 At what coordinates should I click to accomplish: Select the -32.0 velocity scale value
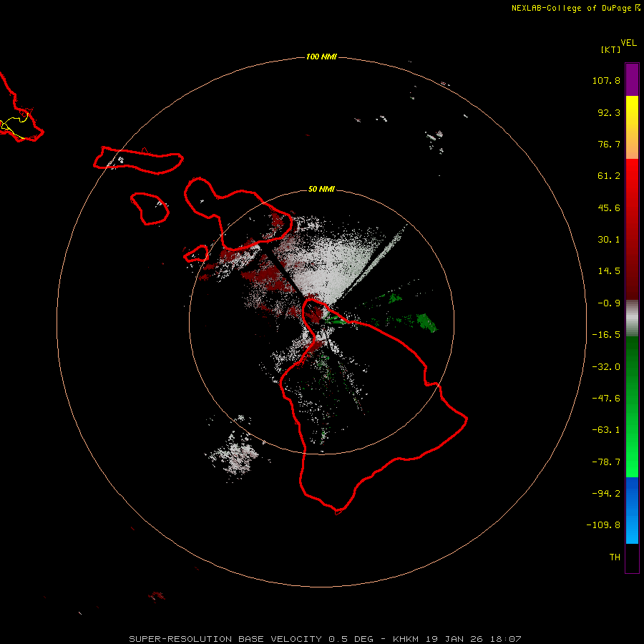(x=606, y=367)
